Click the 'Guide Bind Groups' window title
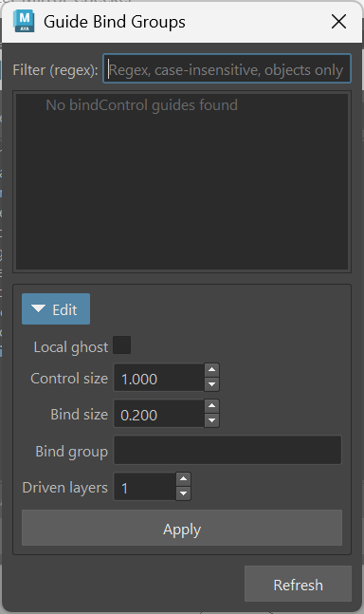 (x=115, y=22)
